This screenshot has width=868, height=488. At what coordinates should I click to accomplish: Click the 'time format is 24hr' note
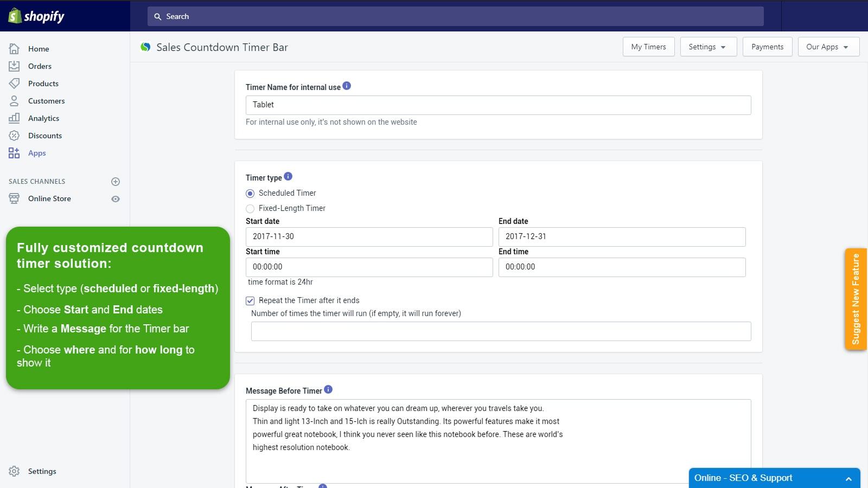pos(280,282)
